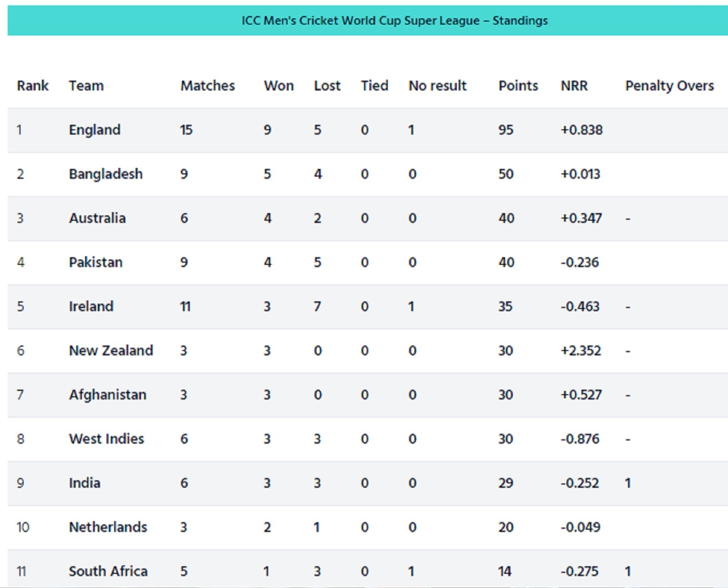Click the Rank column header

33,86
